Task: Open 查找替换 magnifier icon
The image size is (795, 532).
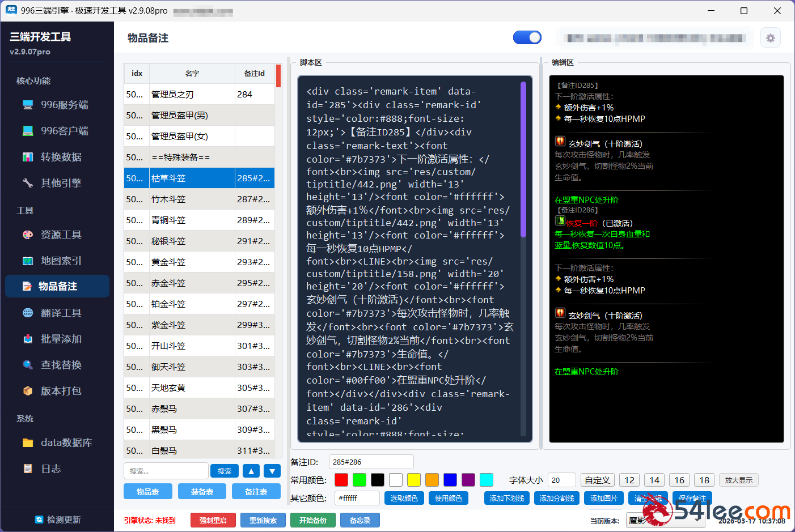Action: pyautogui.click(x=28, y=365)
